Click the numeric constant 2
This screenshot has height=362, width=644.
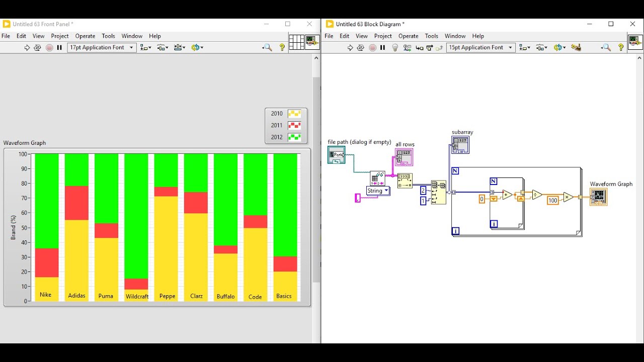pos(423,191)
